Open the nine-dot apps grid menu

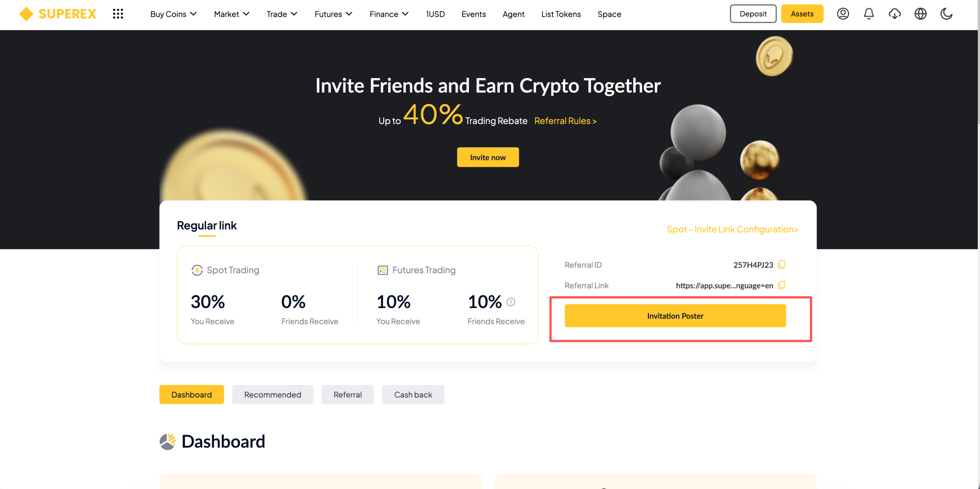coord(118,14)
